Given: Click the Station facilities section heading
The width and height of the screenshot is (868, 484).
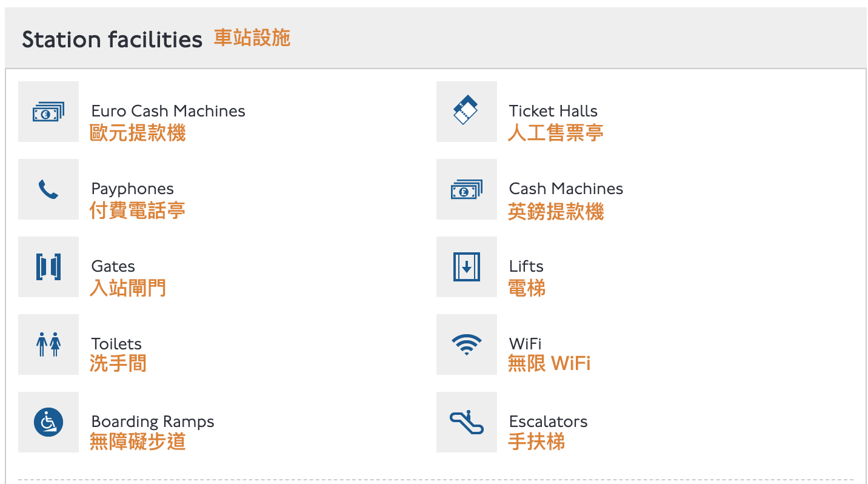Looking at the screenshot, I should [x=112, y=40].
